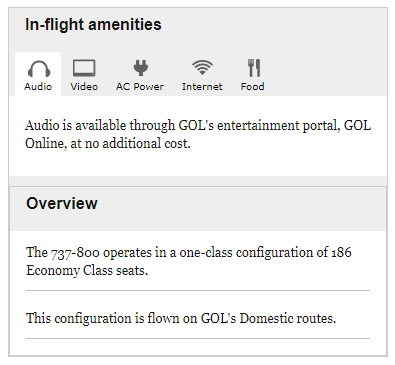Click the GOL's Domestic routes sentence

click(181, 318)
